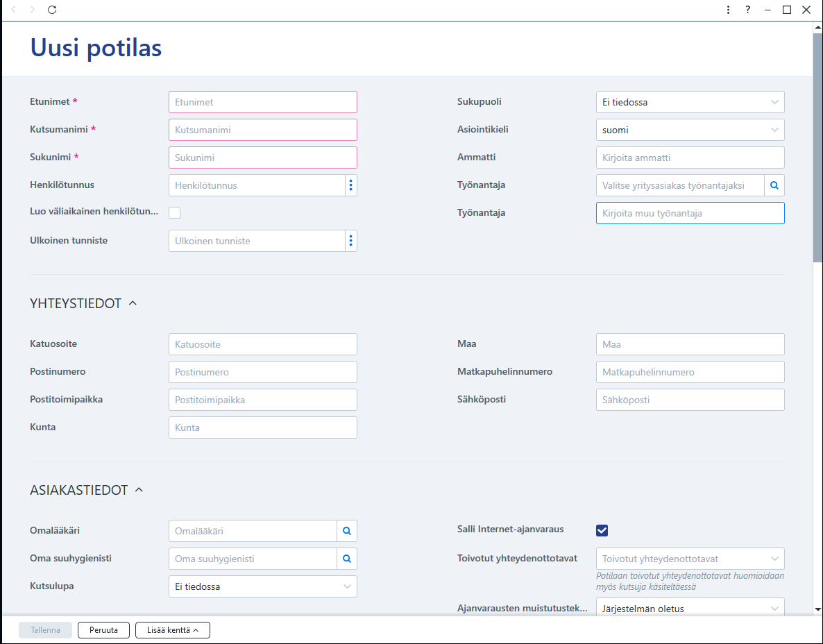The height and width of the screenshot is (644, 823).
Task: Click the Salli Internet-ajanvaraus label
Action: (510, 529)
